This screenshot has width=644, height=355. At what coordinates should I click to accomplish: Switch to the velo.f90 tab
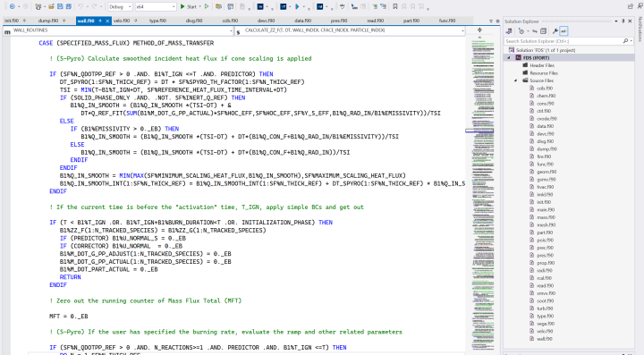[x=121, y=21]
